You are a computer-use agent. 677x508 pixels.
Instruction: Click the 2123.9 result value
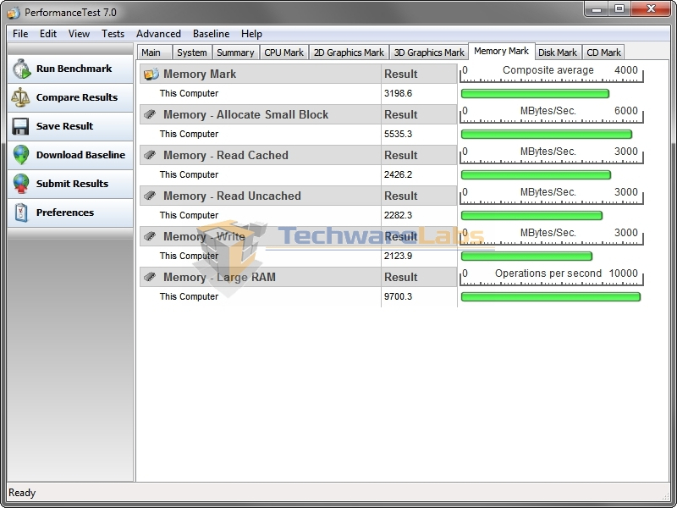(398, 256)
